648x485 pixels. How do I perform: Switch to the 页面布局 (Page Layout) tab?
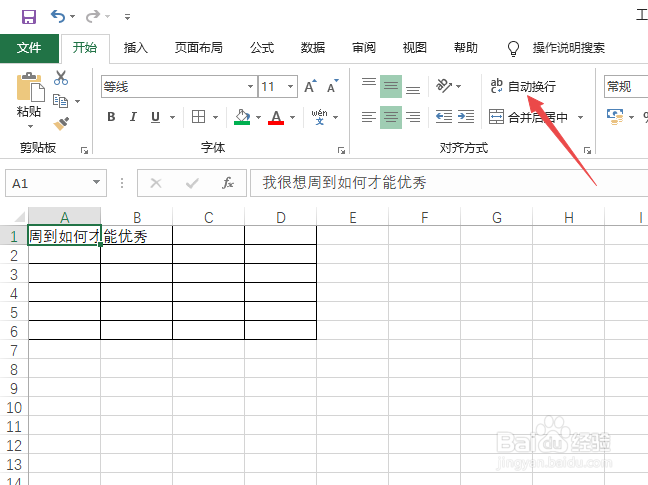[198, 48]
